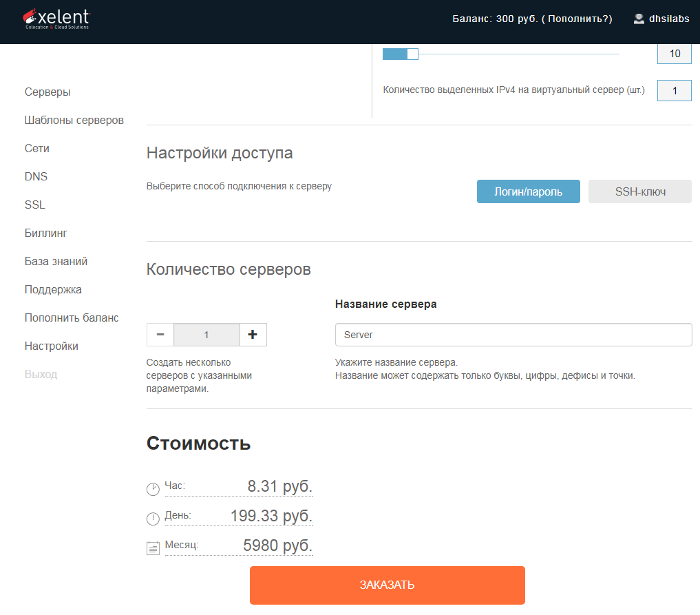Open Серверы in the sidebar

(x=47, y=92)
